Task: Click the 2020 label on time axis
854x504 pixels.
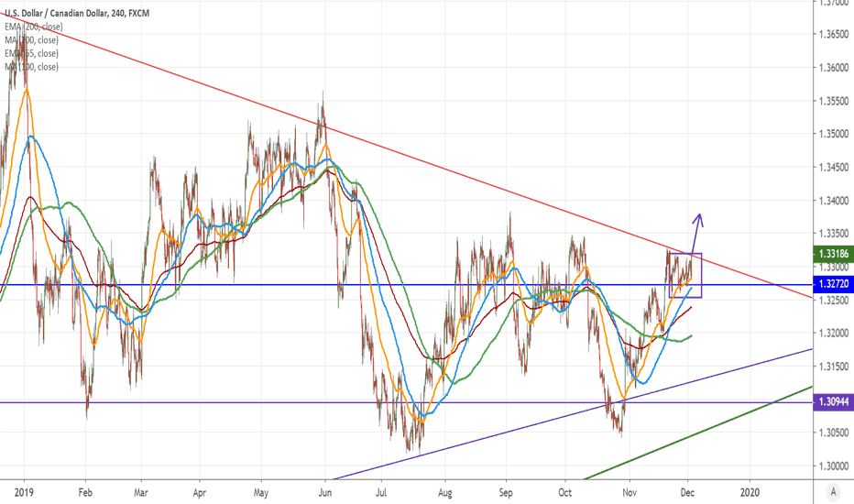Action: (750, 492)
